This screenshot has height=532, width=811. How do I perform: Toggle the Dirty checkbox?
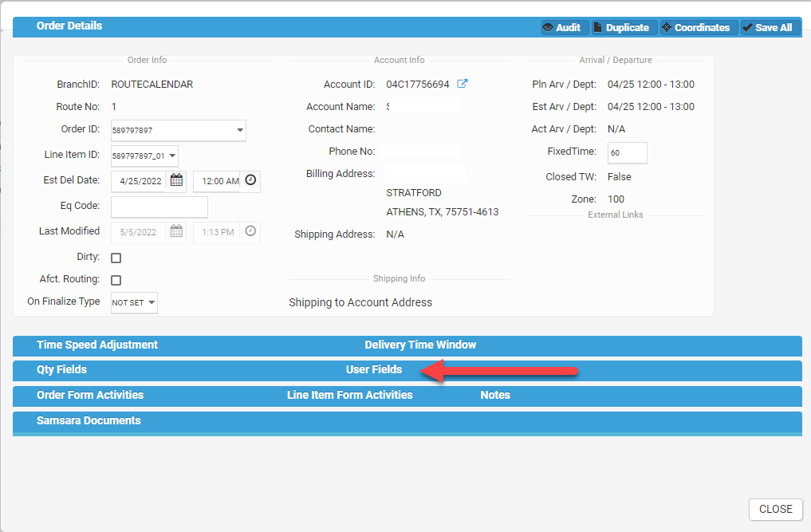click(116, 258)
